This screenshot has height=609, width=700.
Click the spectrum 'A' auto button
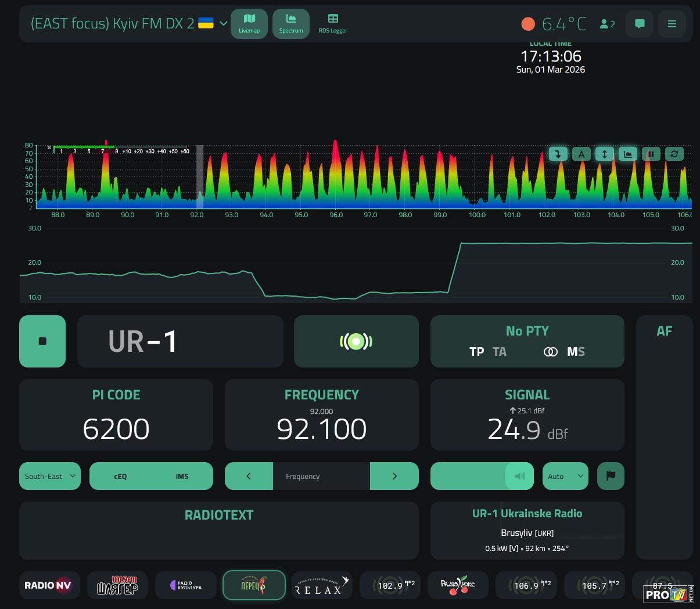point(581,154)
